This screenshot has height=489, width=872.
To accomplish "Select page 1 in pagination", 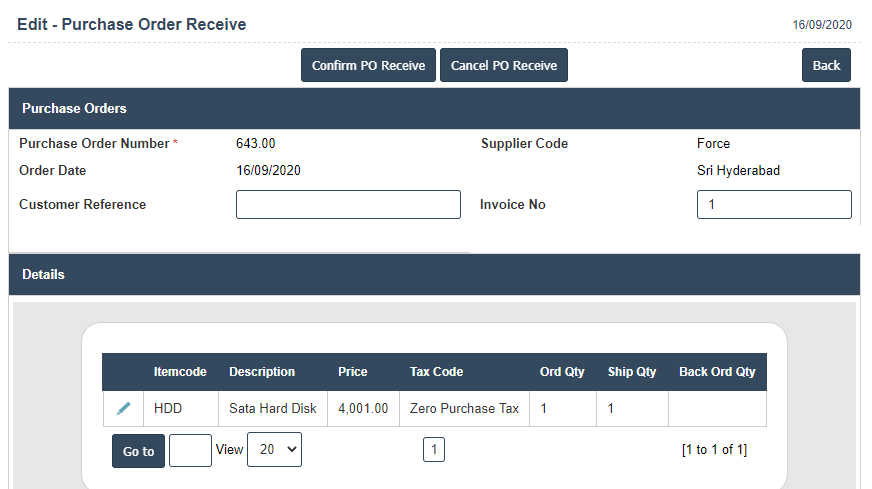I will click(x=433, y=450).
